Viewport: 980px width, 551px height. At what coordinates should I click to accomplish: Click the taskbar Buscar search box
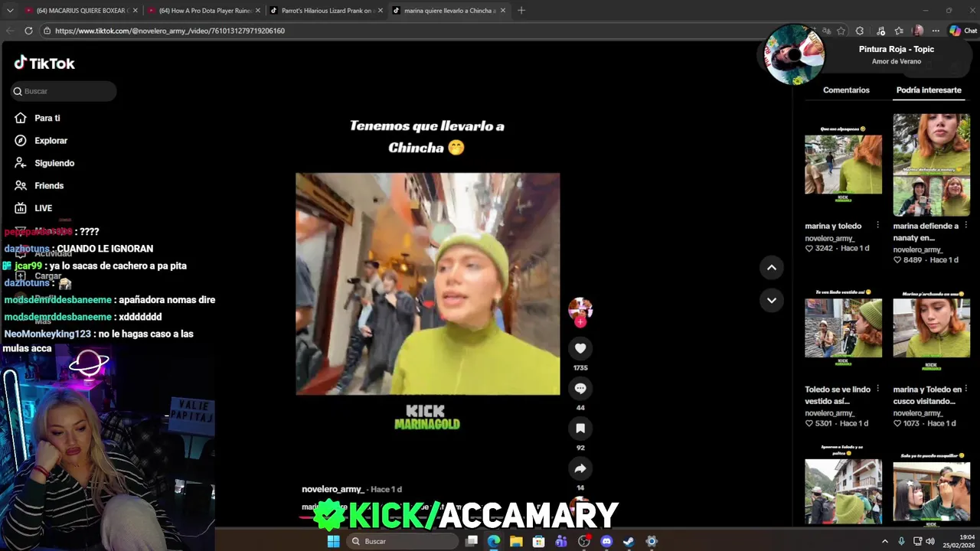402,541
